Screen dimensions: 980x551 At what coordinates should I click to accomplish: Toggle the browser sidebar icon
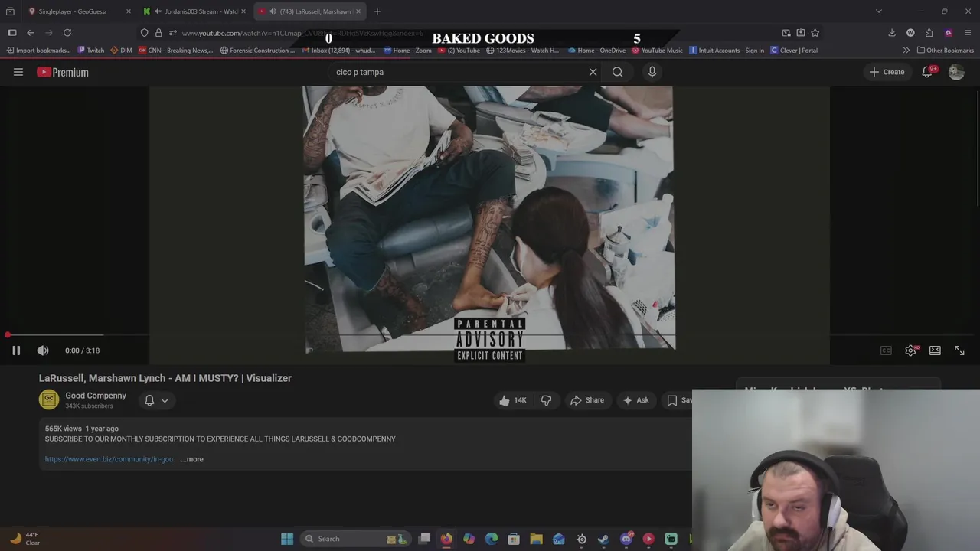pyautogui.click(x=12, y=33)
